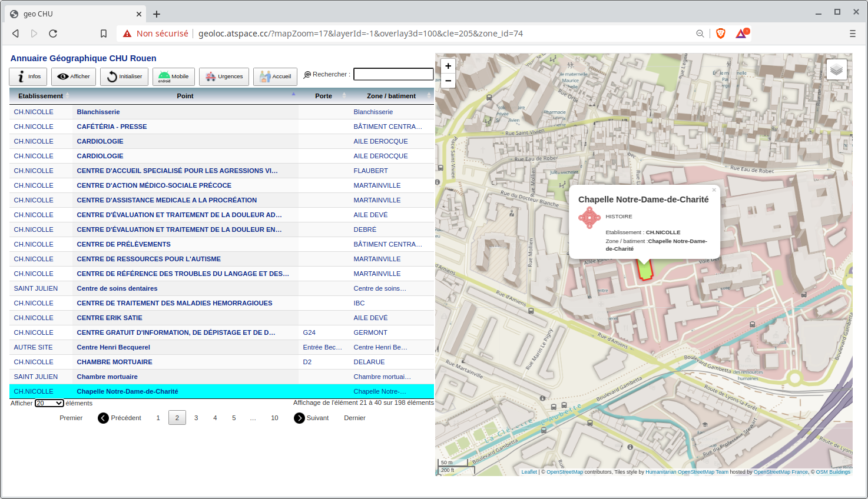Bookmark this page icon
The width and height of the screenshot is (868, 499).
pyautogui.click(x=104, y=34)
